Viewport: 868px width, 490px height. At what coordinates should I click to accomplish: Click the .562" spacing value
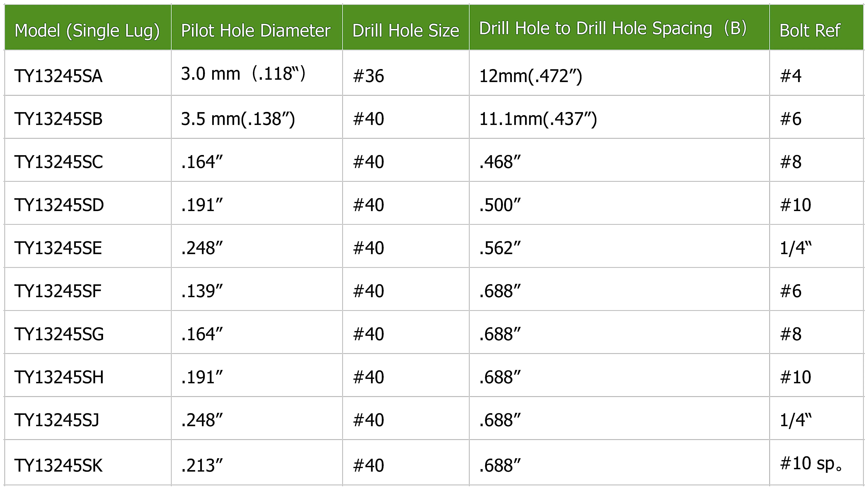500,248
